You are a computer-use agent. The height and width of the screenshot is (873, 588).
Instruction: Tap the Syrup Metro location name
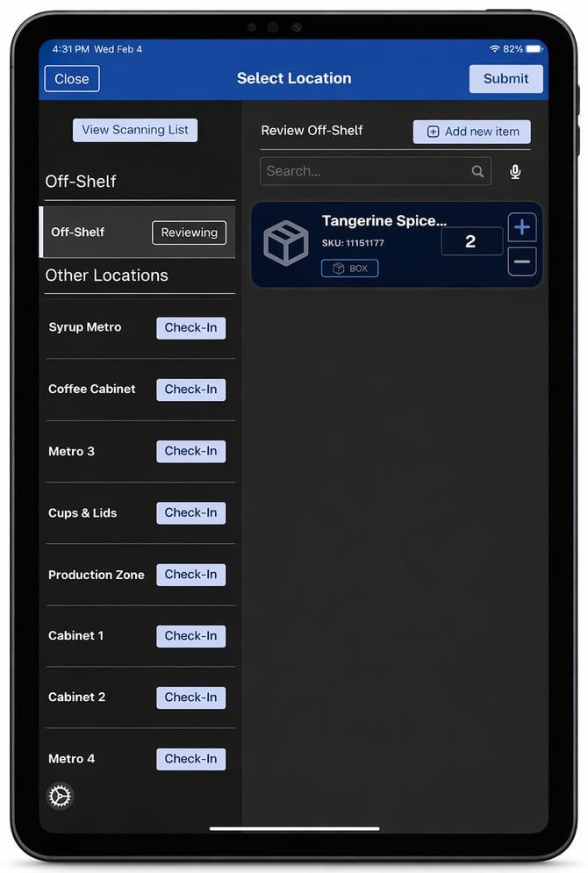point(84,327)
